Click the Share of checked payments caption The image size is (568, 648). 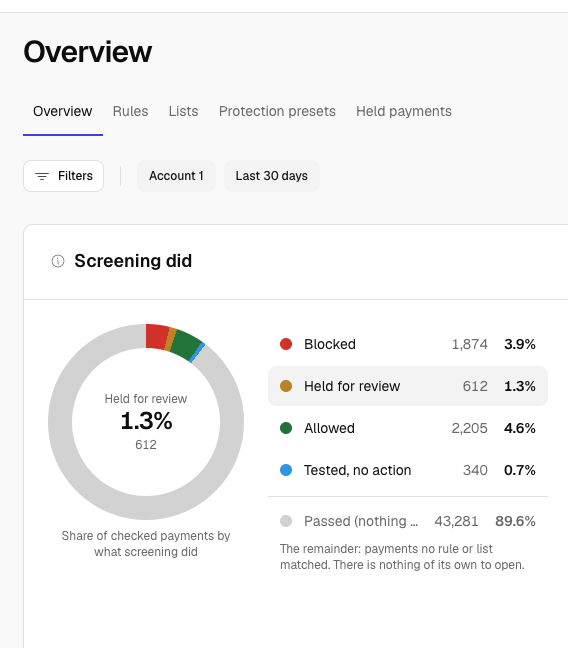146,544
